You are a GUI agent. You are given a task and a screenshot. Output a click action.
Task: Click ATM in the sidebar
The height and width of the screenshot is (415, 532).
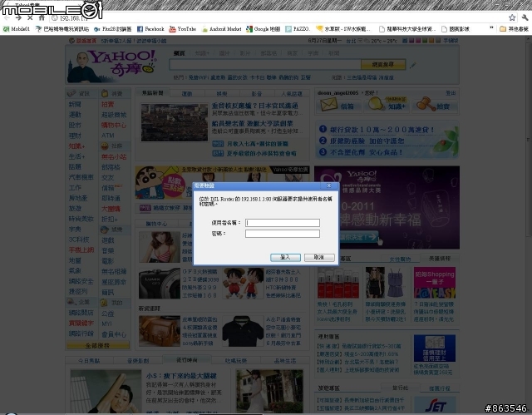click(108, 136)
